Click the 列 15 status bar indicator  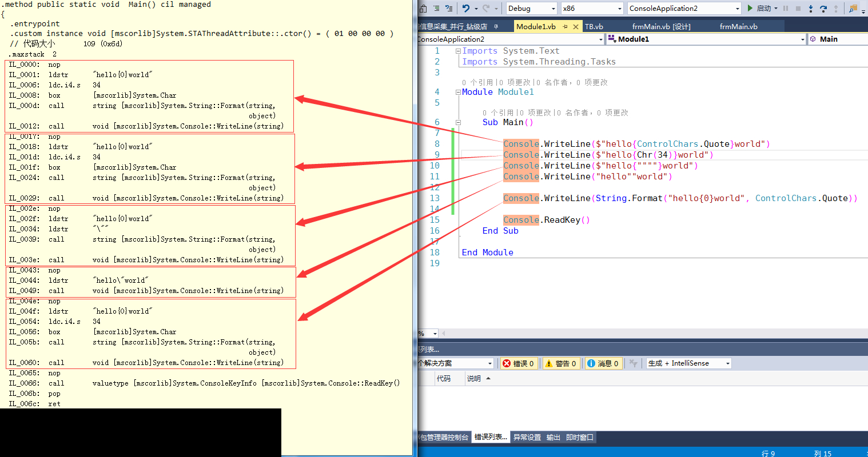(822, 454)
